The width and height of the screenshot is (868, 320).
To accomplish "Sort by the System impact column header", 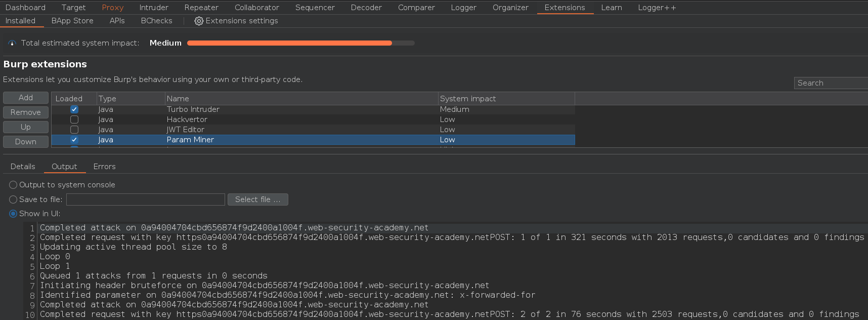I will pyautogui.click(x=506, y=99).
